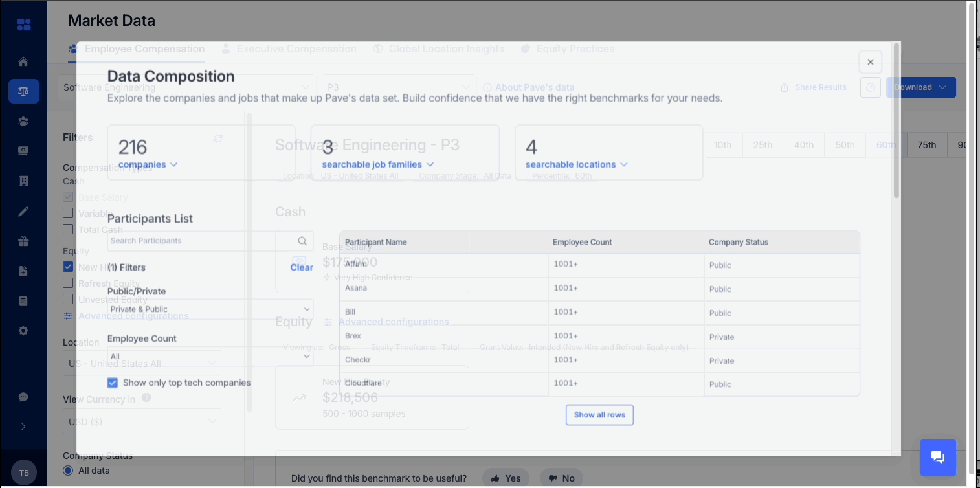Open the gift icon in the sidebar

click(23, 241)
